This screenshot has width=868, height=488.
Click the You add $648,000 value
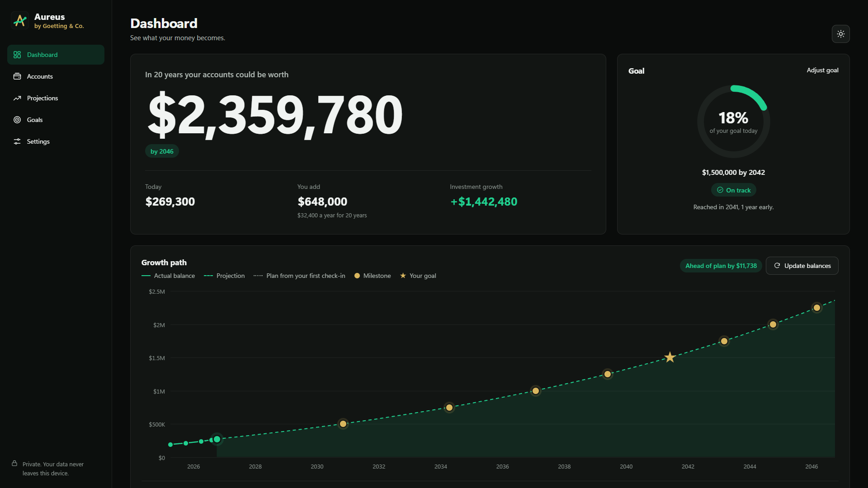tap(322, 202)
